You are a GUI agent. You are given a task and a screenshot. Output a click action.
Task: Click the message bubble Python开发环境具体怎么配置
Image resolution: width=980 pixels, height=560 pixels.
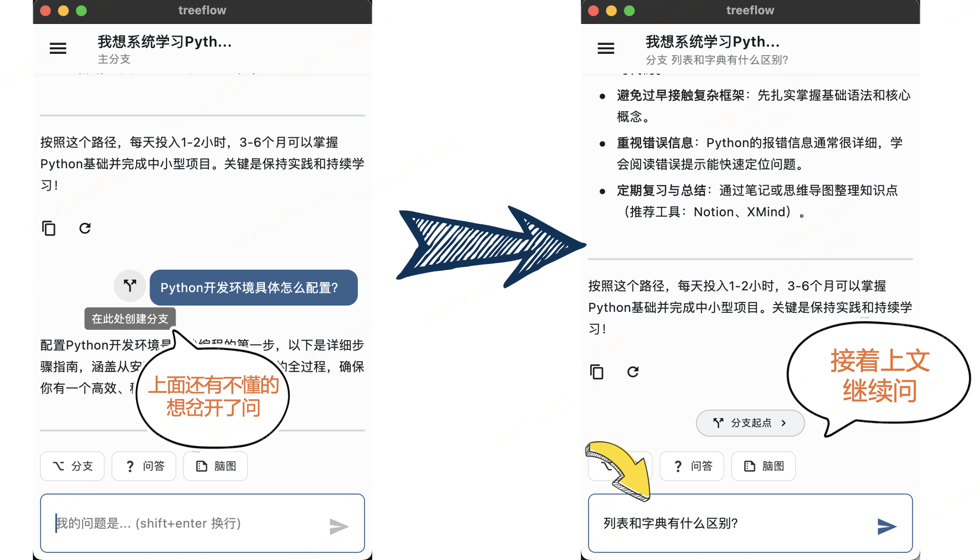point(253,288)
